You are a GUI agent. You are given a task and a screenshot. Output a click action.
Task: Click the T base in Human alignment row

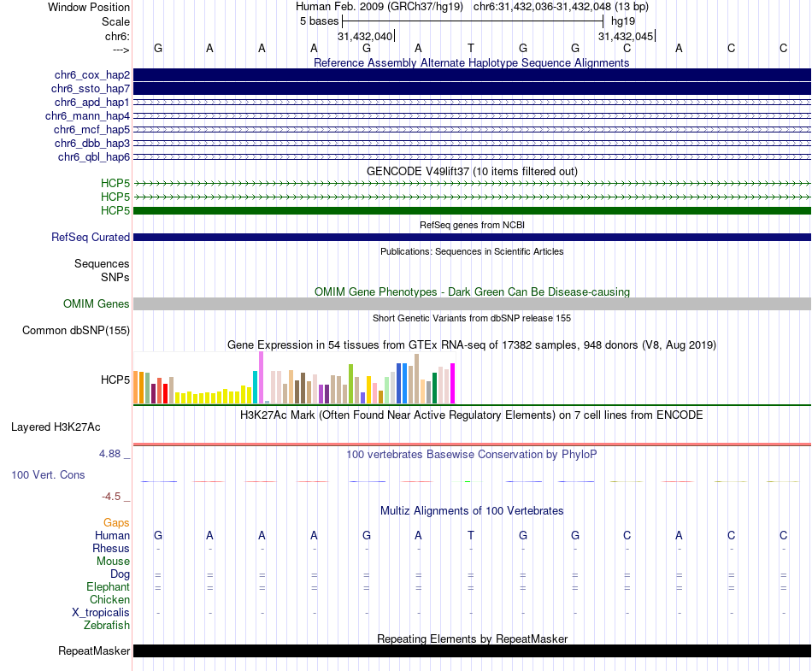point(471,535)
